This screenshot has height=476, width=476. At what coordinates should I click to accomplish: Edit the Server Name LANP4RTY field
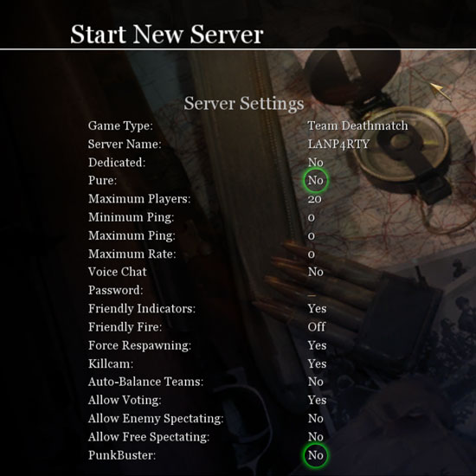338,145
